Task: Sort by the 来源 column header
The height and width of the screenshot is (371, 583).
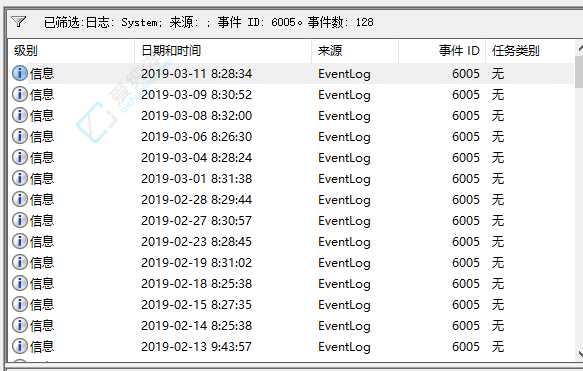Action: pyautogui.click(x=355, y=51)
